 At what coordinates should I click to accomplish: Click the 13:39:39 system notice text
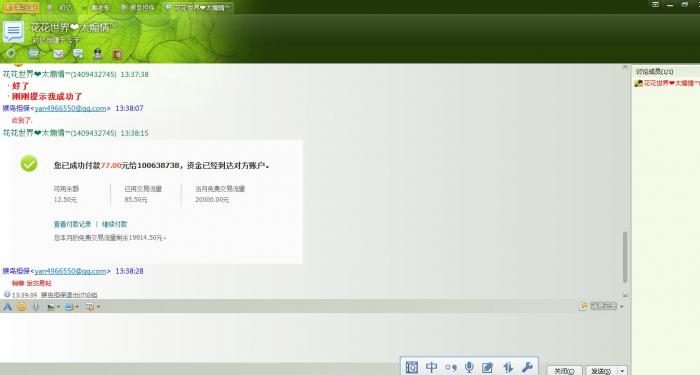coord(54,295)
